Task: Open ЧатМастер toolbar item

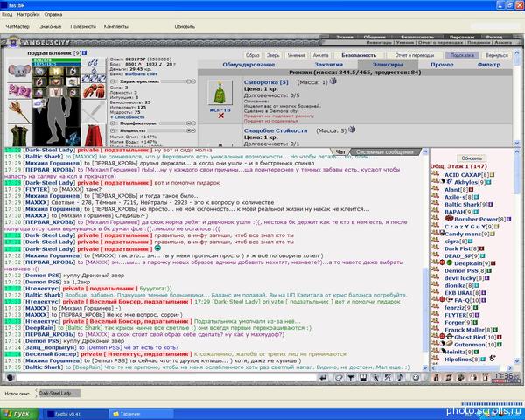Action: pos(17,26)
